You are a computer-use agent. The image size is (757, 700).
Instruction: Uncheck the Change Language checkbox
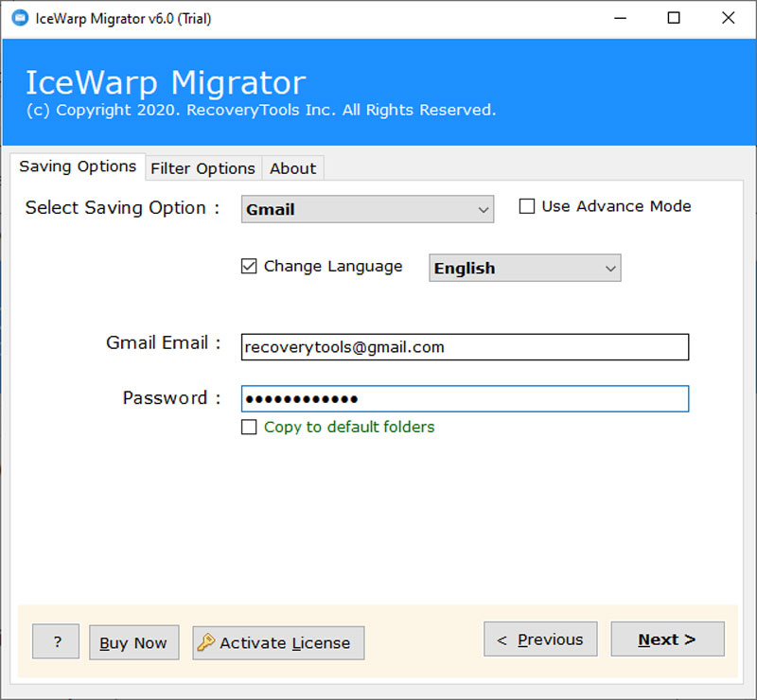(x=249, y=266)
